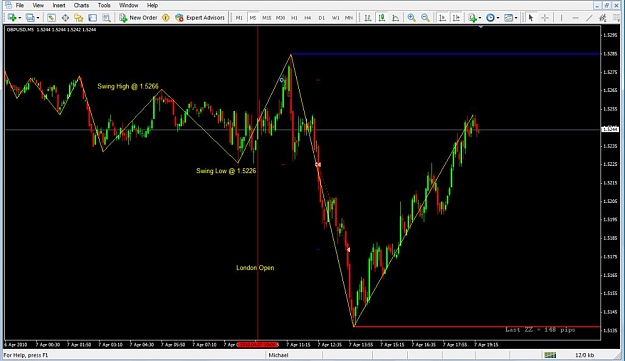Open the Data Window icon
This screenshot has width=625, height=361.
pos(65,18)
